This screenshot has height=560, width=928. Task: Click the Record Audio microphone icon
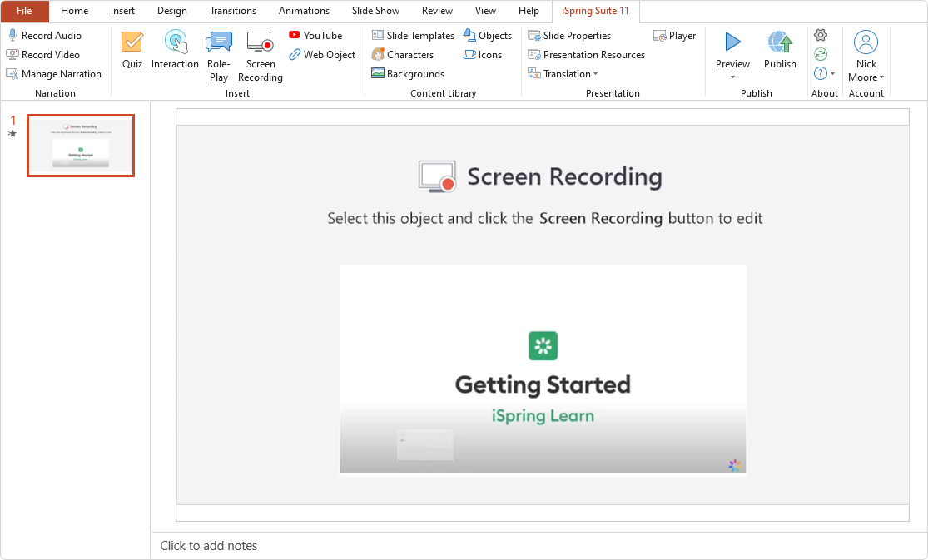pyautogui.click(x=12, y=36)
